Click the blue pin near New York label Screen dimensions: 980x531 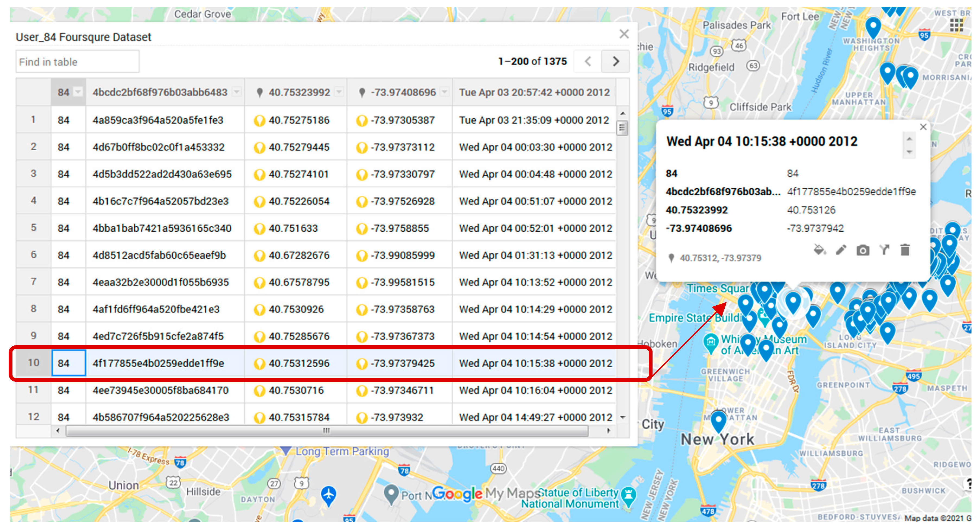[718, 420]
